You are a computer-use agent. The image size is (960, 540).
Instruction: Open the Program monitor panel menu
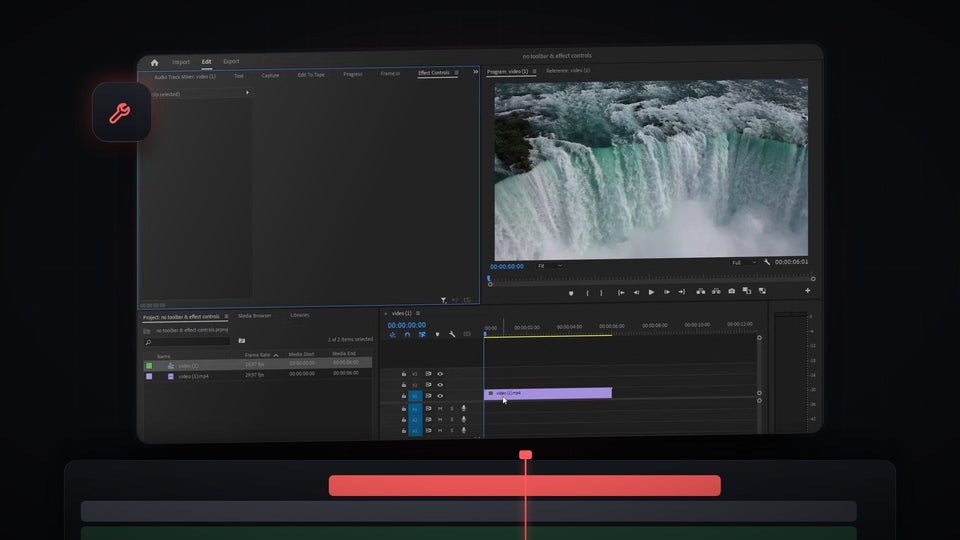[x=534, y=72]
